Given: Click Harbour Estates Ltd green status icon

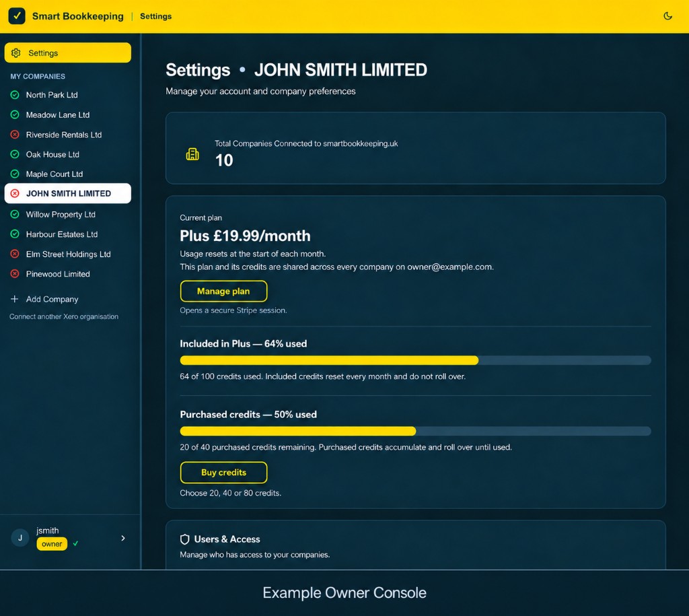Looking at the screenshot, I should [x=15, y=234].
